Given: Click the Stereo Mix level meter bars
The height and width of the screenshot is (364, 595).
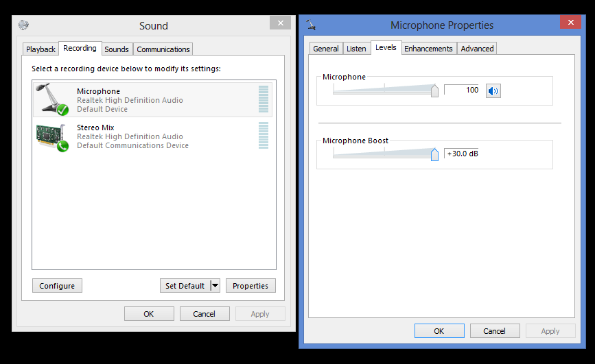Looking at the screenshot, I should [264, 135].
